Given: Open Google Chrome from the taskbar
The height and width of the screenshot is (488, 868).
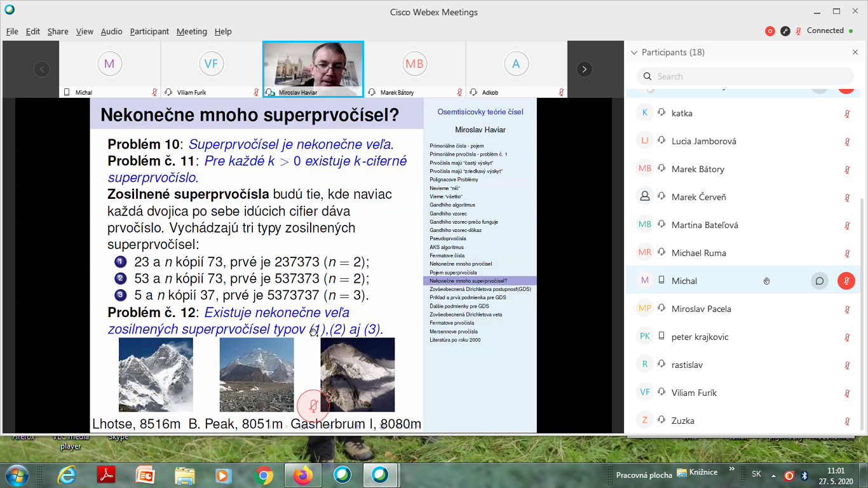Looking at the screenshot, I should point(263,475).
